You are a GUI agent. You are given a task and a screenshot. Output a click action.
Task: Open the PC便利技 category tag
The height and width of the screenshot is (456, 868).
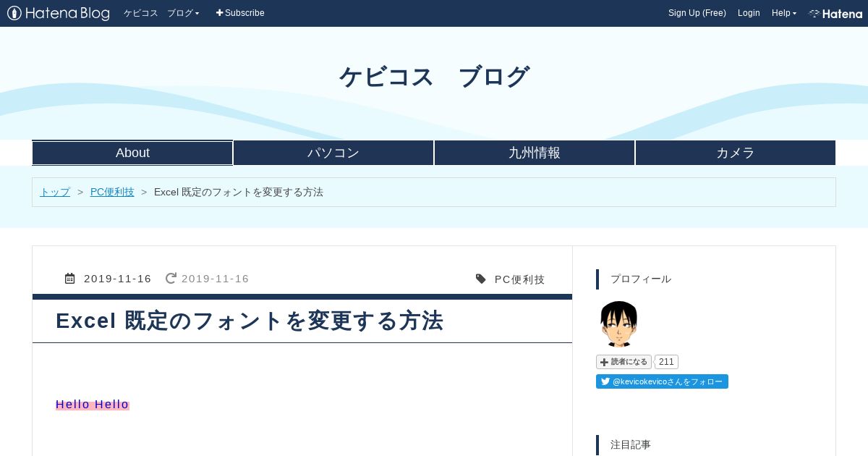pyautogui.click(x=519, y=279)
